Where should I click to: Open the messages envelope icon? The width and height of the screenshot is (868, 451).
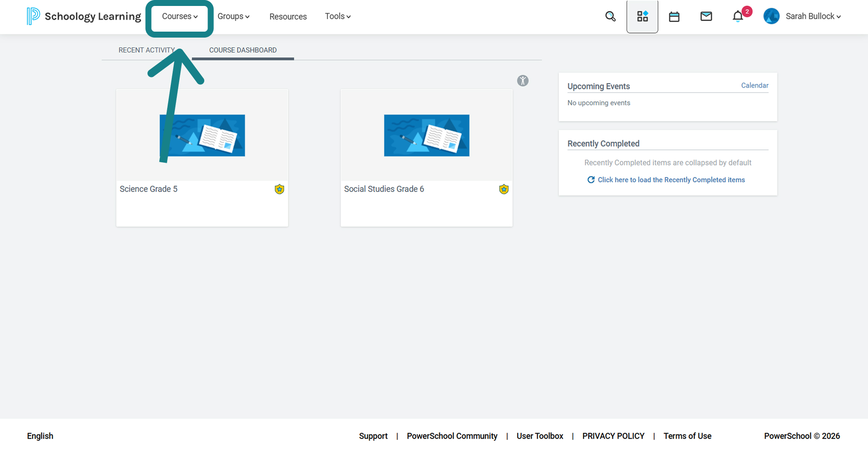pos(706,16)
